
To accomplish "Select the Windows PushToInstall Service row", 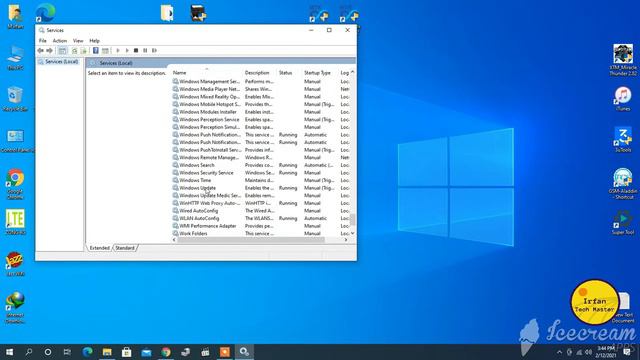I will click(x=261, y=150).
